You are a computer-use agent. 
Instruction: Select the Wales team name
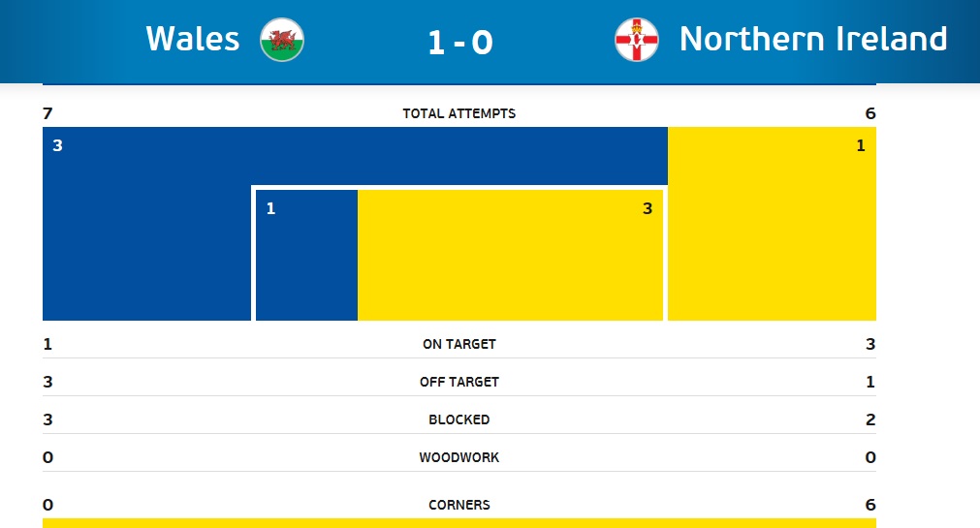tap(193, 39)
